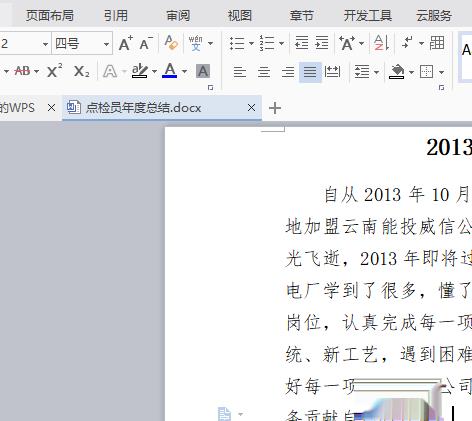The height and width of the screenshot is (421, 472).
Task: Expand the paragraph marks dropdown arrow
Action: [x=421, y=43]
